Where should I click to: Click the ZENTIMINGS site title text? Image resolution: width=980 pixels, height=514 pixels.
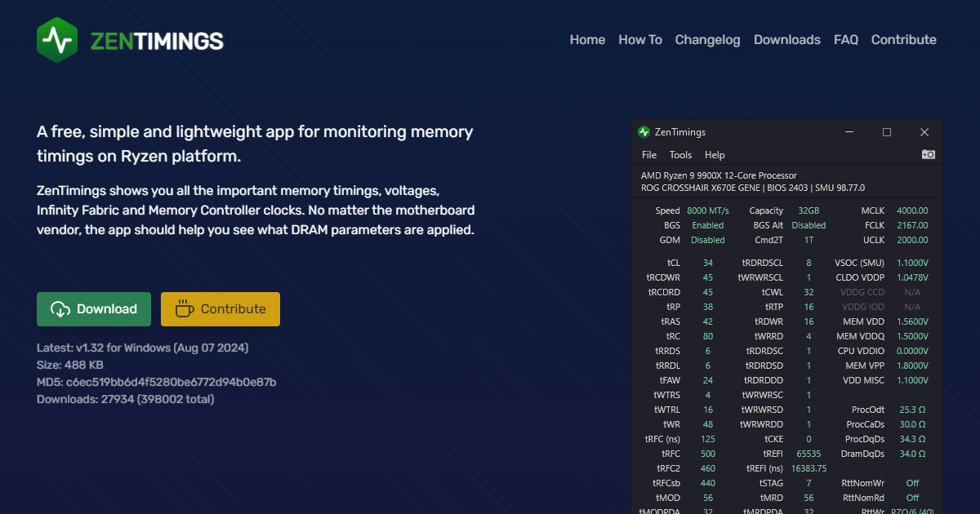point(157,41)
